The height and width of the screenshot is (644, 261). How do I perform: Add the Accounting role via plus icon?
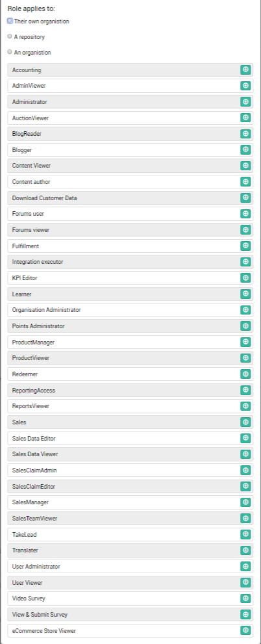coord(245,70)
